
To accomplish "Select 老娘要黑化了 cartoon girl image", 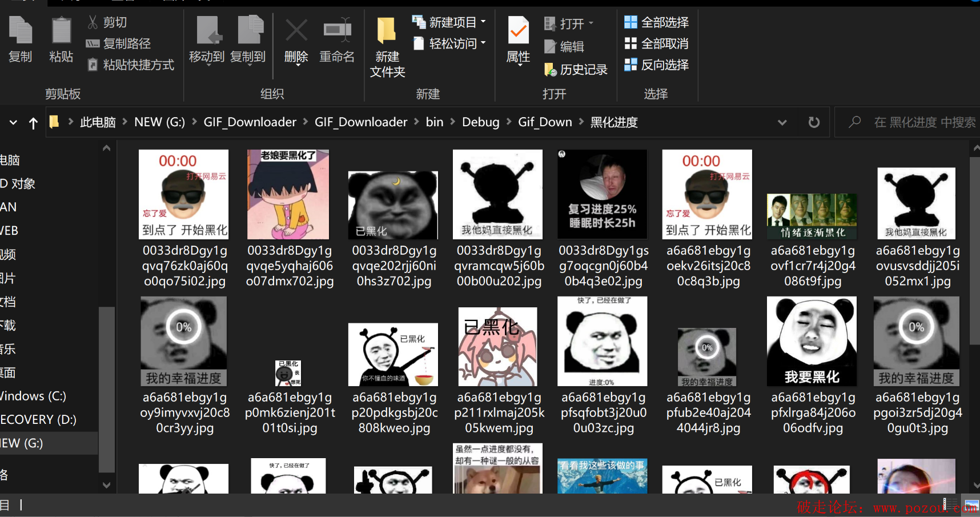I will (288, 194).
